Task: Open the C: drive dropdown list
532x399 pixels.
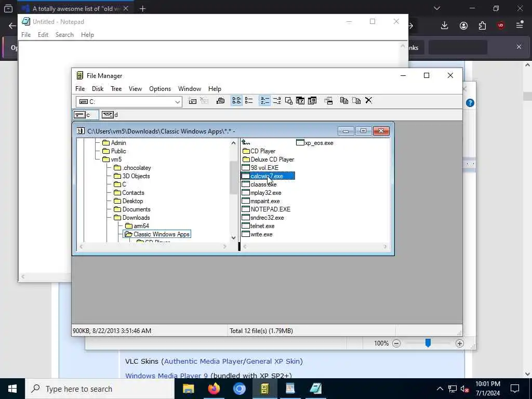Action: (x=177, y=102)
